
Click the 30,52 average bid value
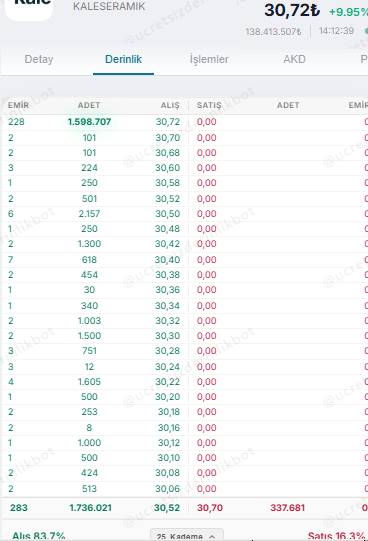coord(167,508)
